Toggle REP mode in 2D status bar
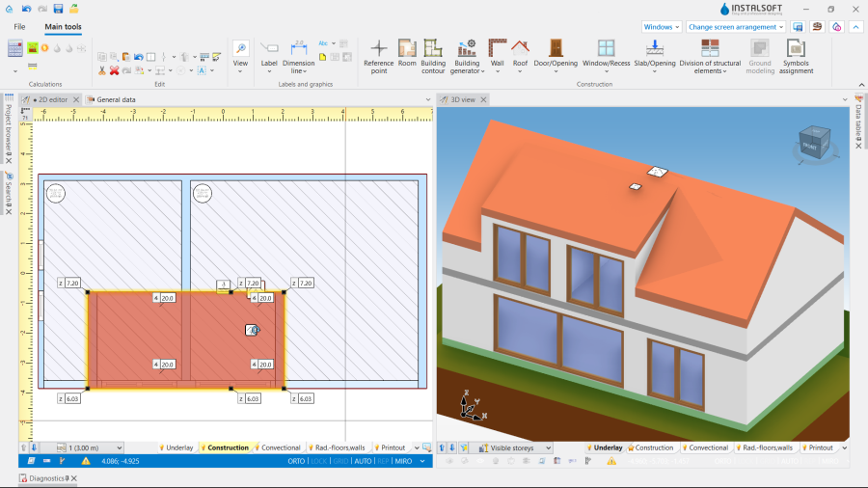Screen dimensions: 868x488 pyautogui.click(x=383, y=461)
